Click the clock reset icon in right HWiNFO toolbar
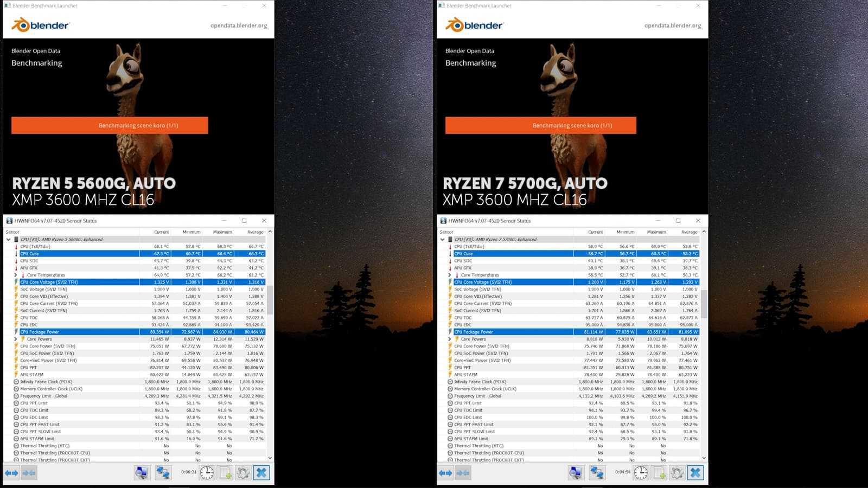Screen dimensions: 868x488 coord(641,473)
